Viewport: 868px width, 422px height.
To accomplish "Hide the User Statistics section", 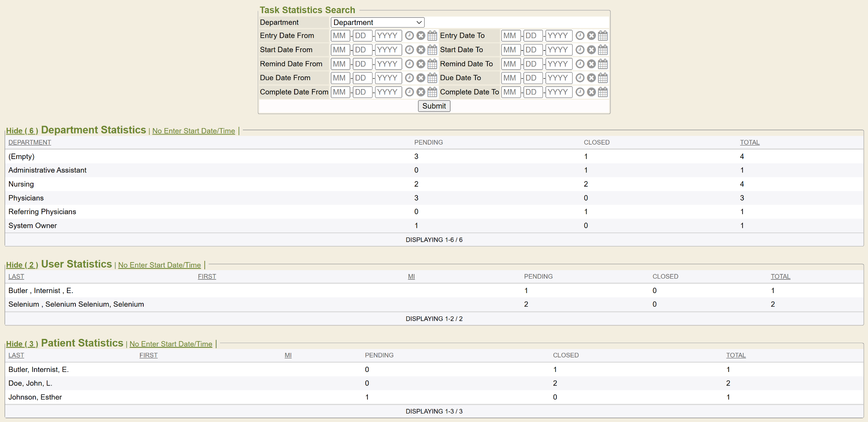I will click(x=22, y=265).
